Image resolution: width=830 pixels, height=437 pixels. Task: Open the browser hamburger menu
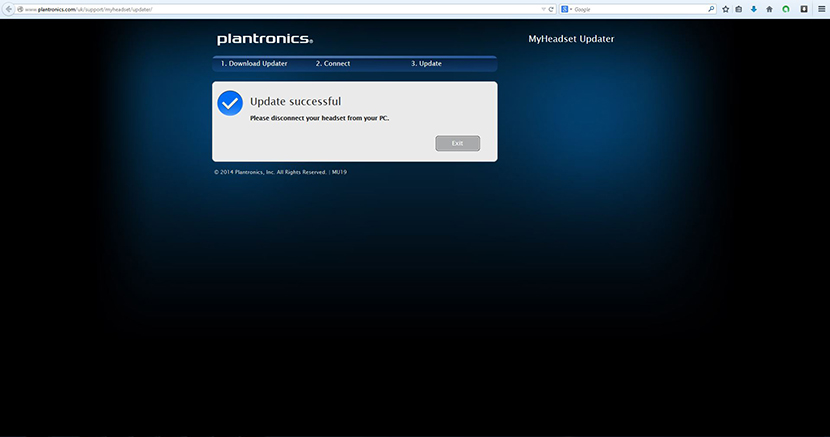coord(822,9)
